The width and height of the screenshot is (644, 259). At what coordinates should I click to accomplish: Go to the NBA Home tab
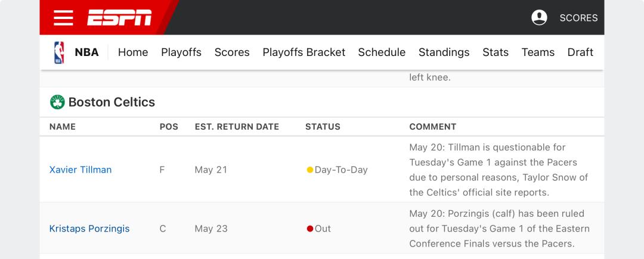click(x=133, y=52)
